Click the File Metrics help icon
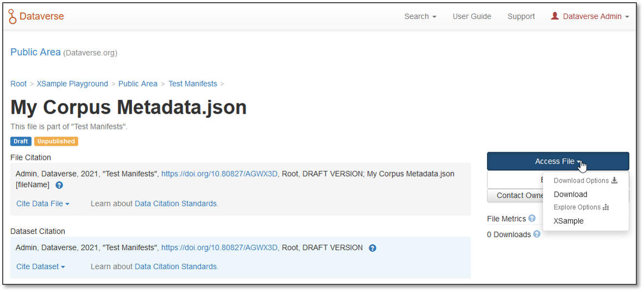The height and width of the screenshot is (292, 644). pos(532,219)
